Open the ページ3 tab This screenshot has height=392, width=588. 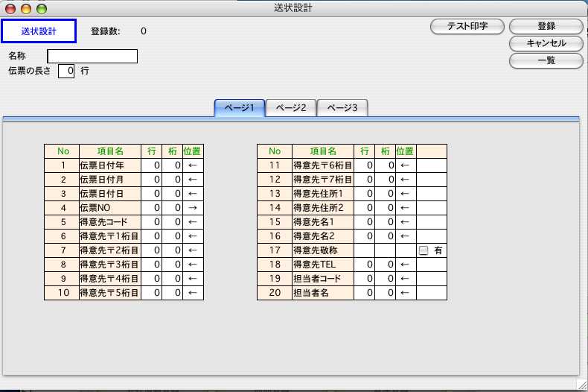(342, 108)
